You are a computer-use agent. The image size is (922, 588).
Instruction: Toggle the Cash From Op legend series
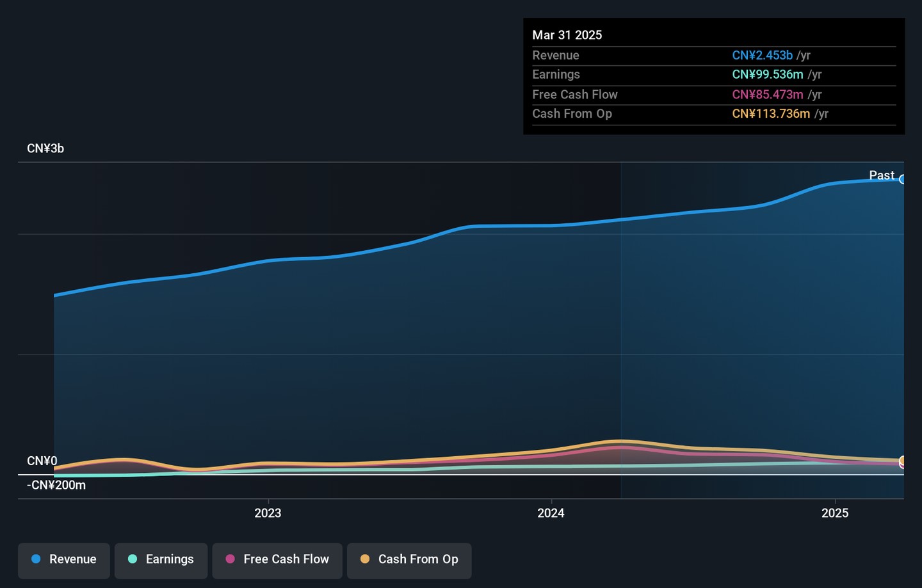point(409,560)
